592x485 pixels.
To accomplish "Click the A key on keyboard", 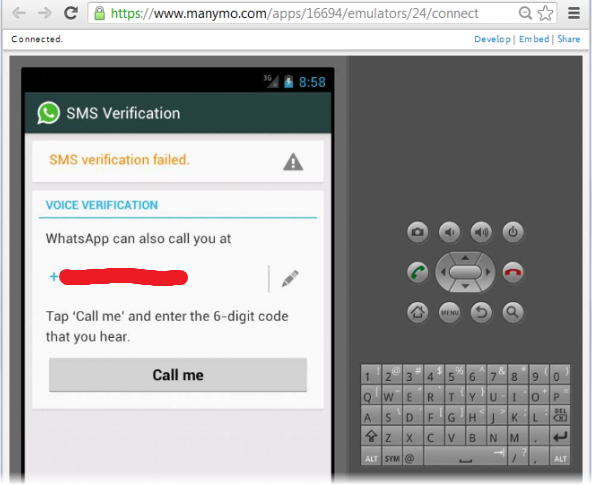I will (x=371, y=416).
